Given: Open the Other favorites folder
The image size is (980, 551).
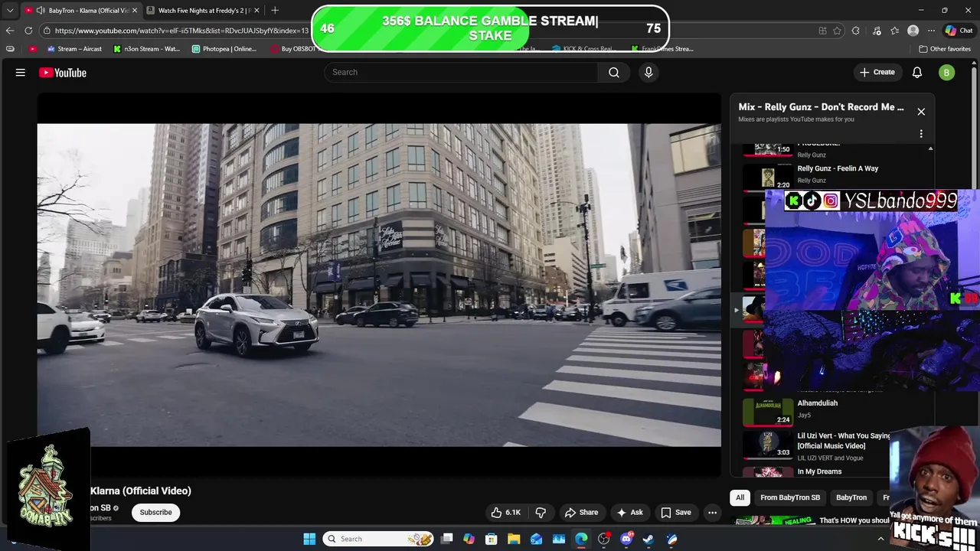Looking at the screenshot, I should [x=945, y=49].
